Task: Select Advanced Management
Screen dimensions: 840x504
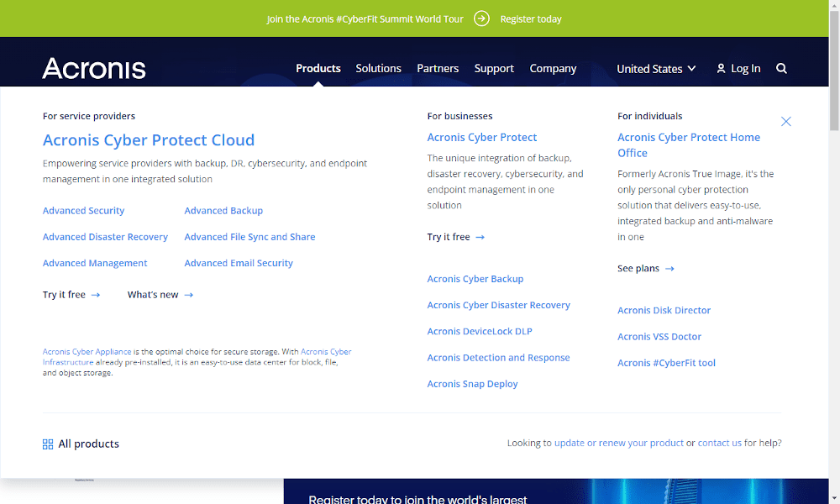Action: (95, 263)
